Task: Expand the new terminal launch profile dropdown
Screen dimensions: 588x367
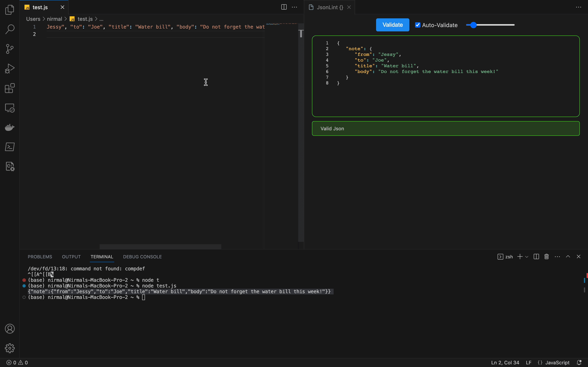Action: point(527,257)
